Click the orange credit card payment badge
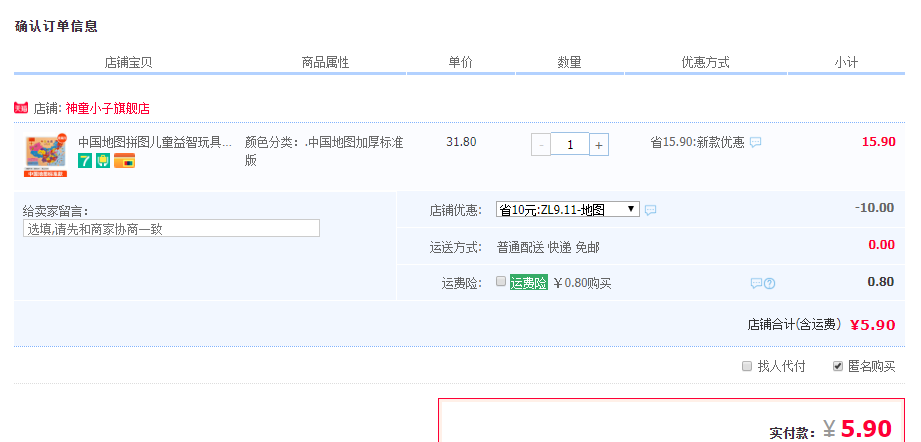Viewport: 921px width, 442px height. [125, 160]
